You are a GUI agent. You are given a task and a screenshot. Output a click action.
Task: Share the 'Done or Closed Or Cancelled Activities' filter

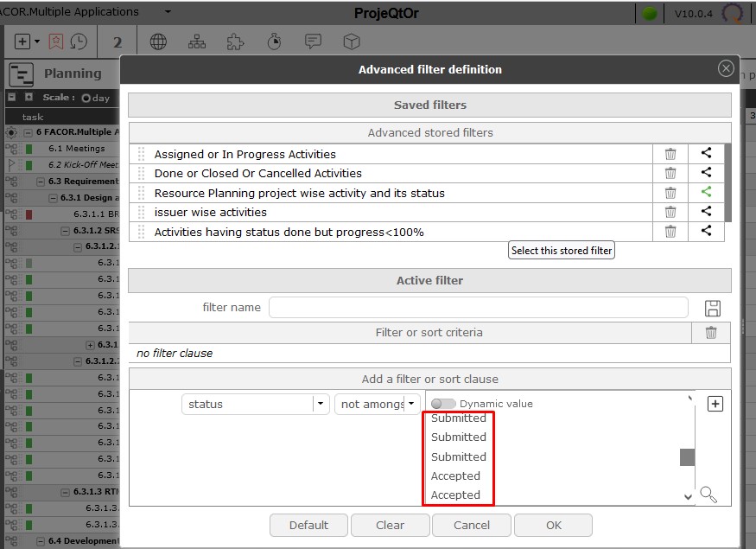point(706,173)
